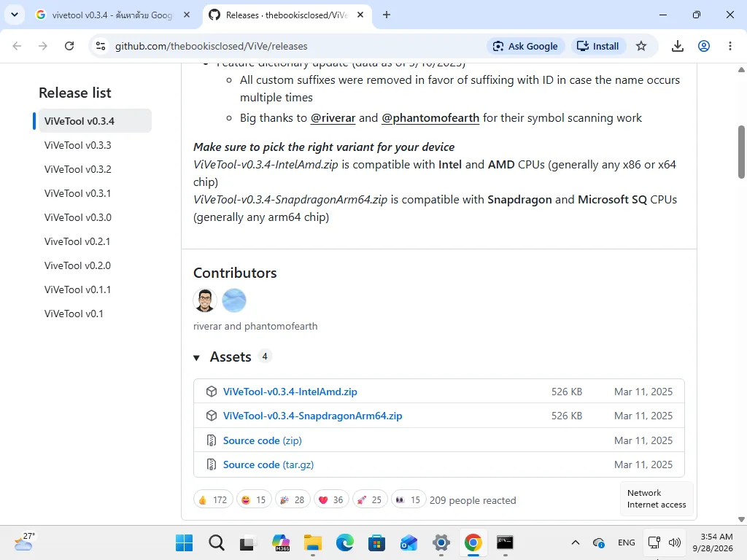Open Microsoft Store from the taskbar

pyautogui.click(x=377, y=542)
